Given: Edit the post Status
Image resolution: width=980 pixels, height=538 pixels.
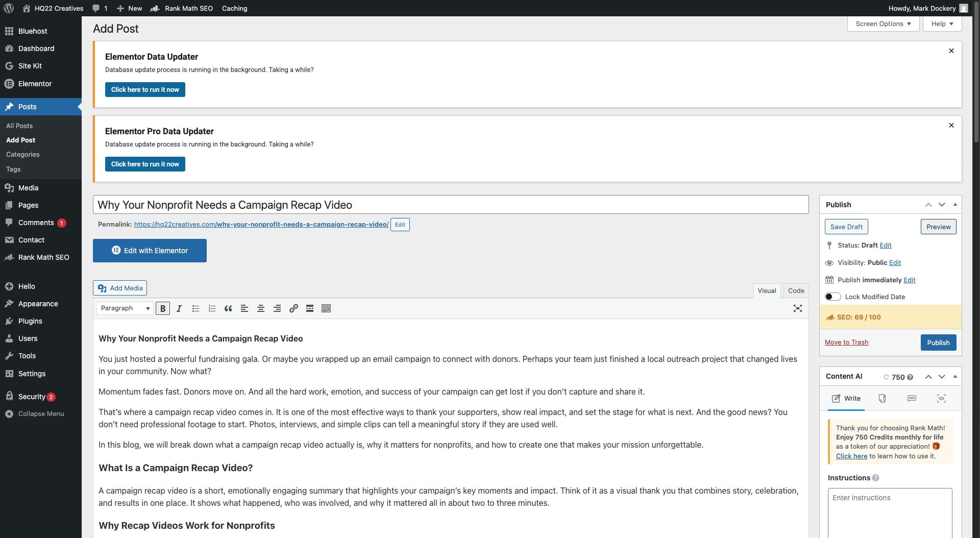Looking at the screenshot, I should click(x=886, y=246).
